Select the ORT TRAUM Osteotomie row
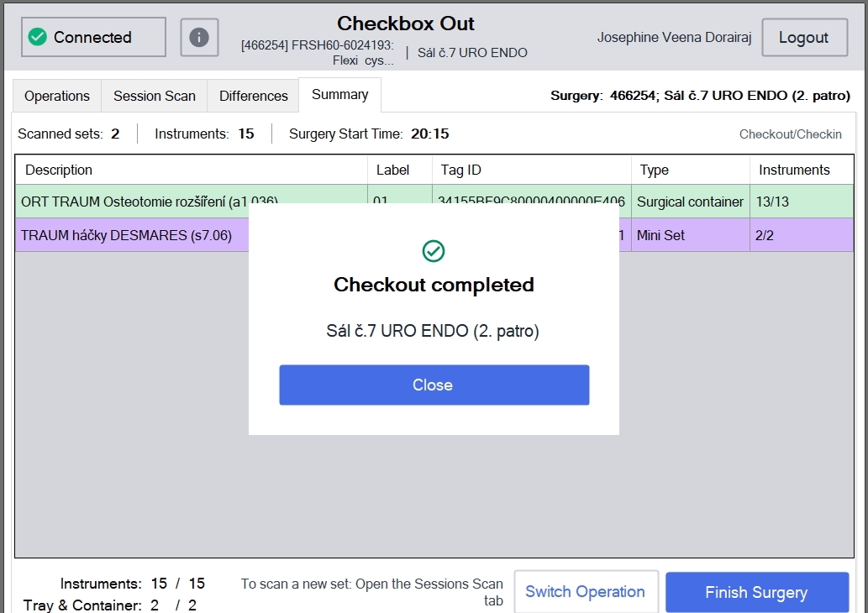This screenshot has height=613, width=868. (x=434, y=202)
